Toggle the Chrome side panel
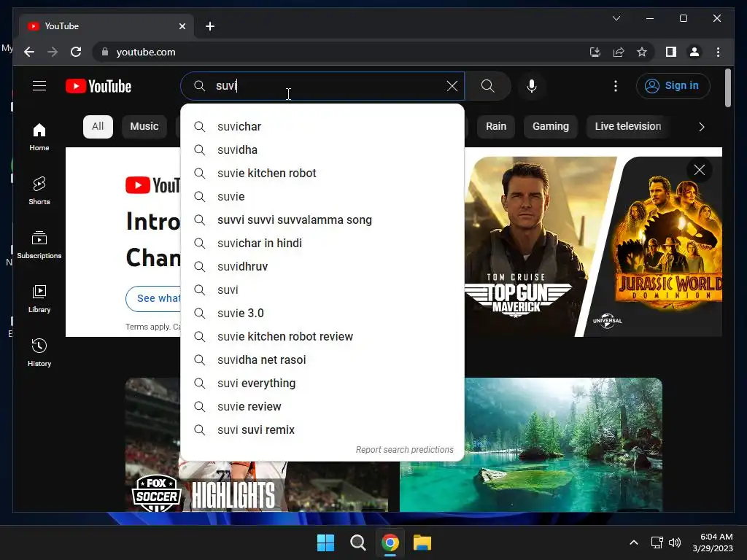Viewport: 747px width, 560px height. coord(671,52)
